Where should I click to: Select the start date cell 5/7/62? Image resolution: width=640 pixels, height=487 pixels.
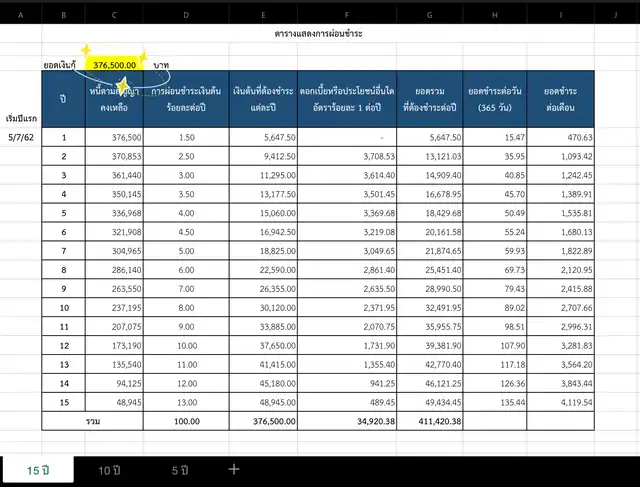click(21, 138)
